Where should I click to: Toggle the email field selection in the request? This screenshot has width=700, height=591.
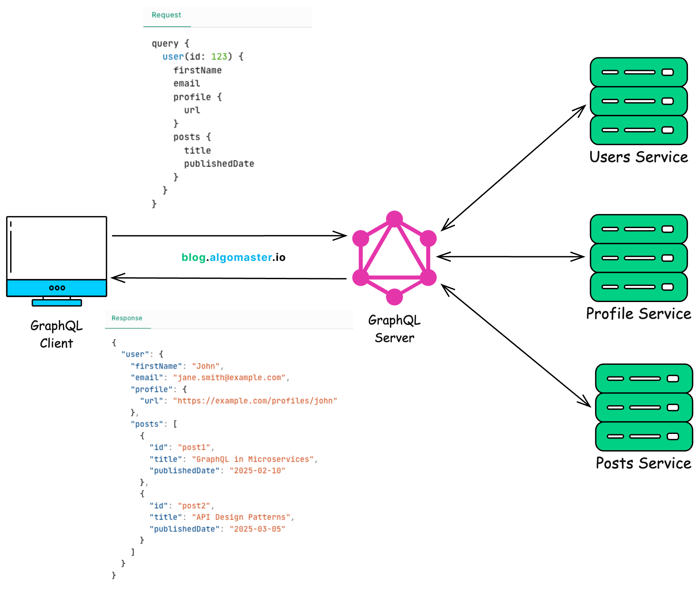[x=187, y=83]
